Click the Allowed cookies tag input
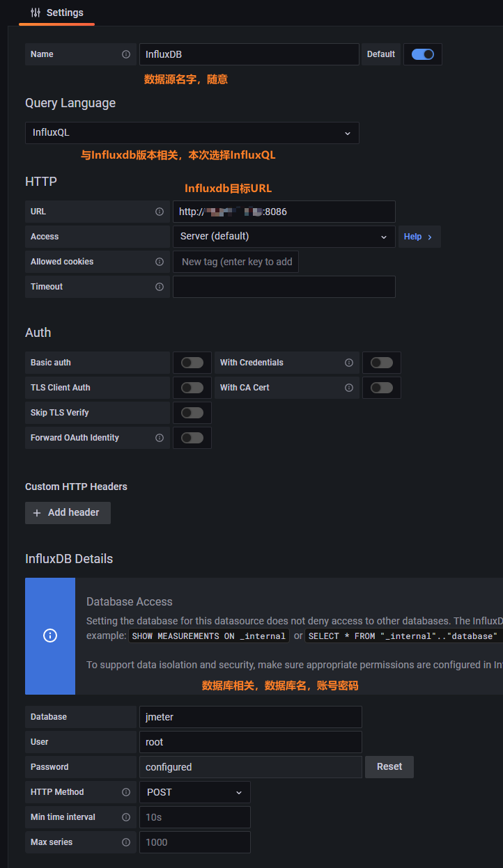Viewport: 503px width, 868px height. coord(236,262)
